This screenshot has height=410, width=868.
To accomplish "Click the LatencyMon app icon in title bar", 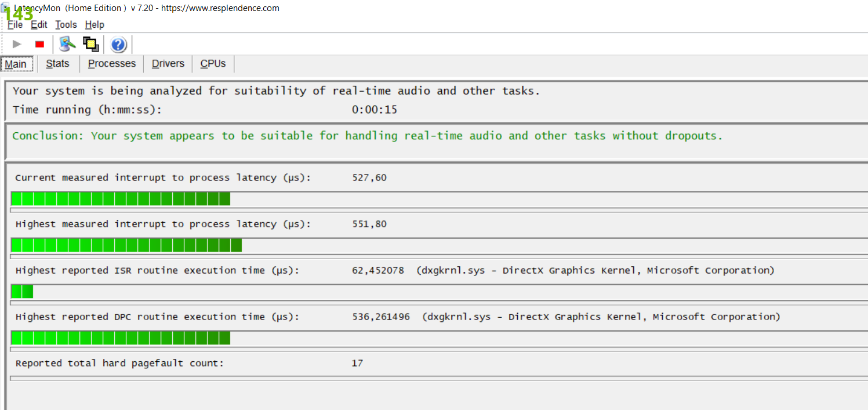I will (x=6, y=8).
